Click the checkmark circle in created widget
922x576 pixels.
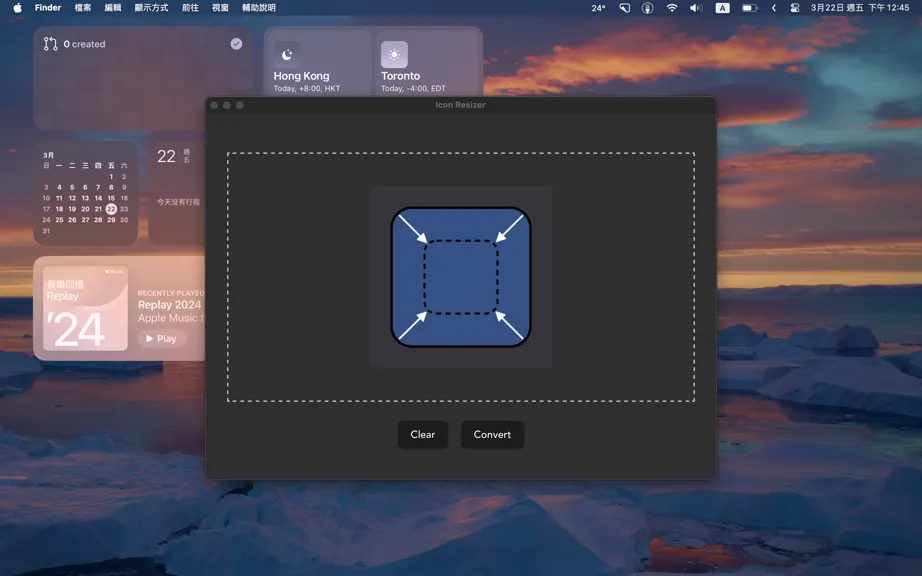coord(236,43)
